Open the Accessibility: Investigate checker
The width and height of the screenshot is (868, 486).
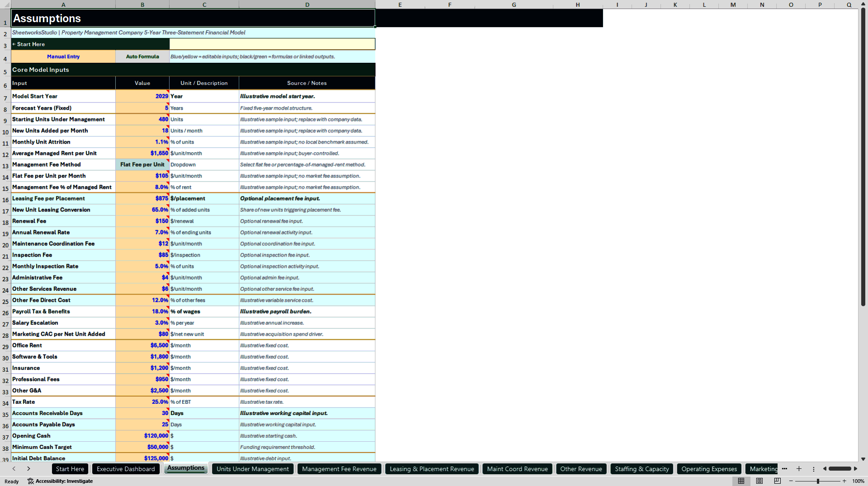click(60, 481)
